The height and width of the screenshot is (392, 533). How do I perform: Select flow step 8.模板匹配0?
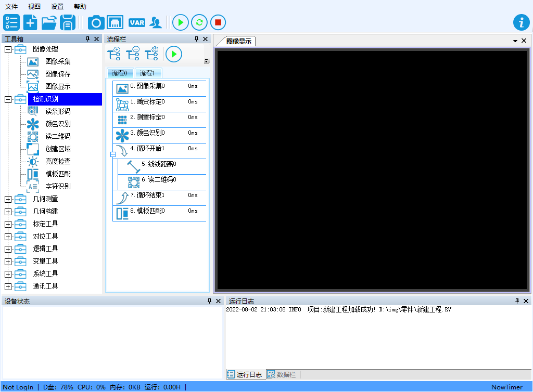159,213
